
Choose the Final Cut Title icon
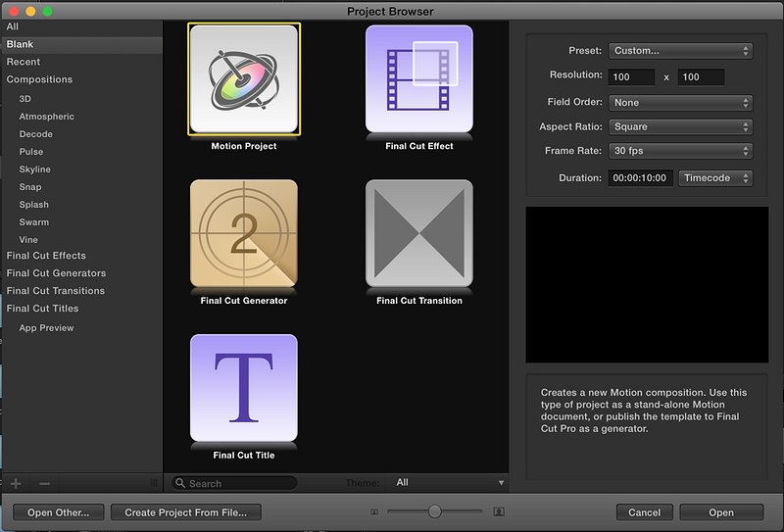(244, 388)
